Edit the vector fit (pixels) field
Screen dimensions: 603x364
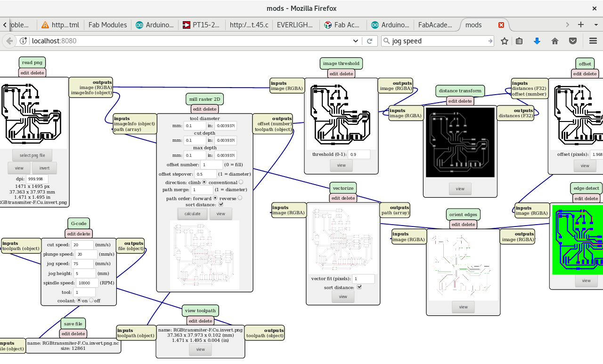[363, 279]
